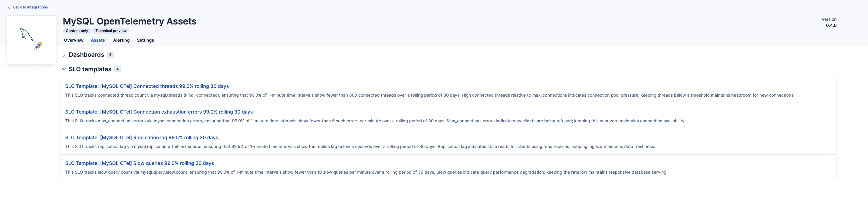Switch to the Alerting tab

click(121, 40)
